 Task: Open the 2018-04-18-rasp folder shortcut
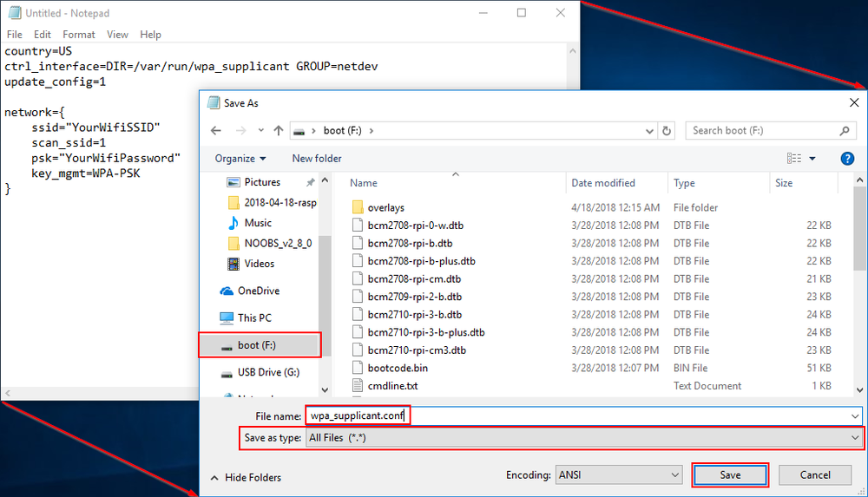(x=273, y=203)
